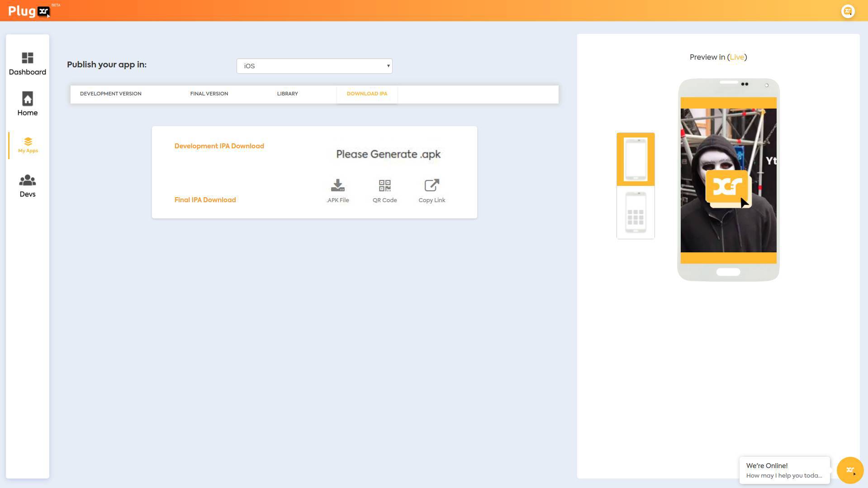868x488 pixels.
Task: Show the QR Code
Action: tap(384, 190)
